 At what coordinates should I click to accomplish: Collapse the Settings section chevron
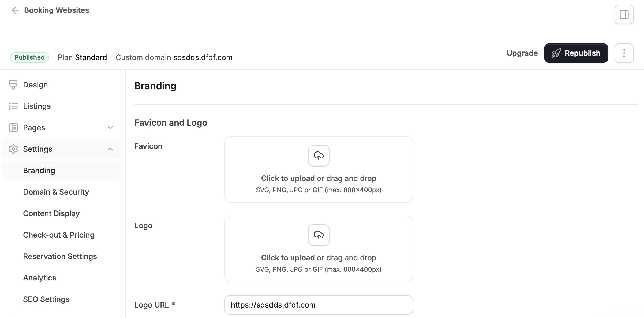(x=110, y=149)
